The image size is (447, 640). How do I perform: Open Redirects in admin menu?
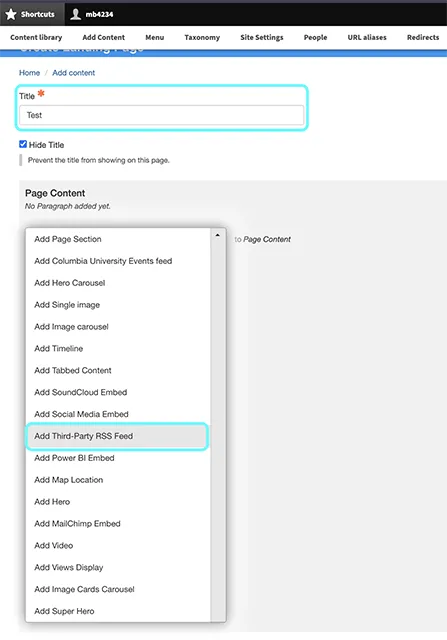coord(423,37)
